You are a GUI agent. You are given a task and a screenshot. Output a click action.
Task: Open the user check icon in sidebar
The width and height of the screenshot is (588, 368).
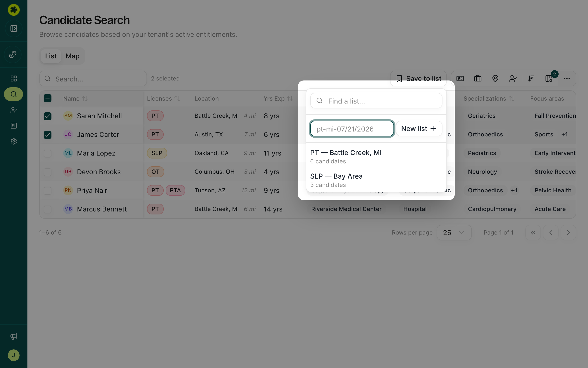click(14, 110)
